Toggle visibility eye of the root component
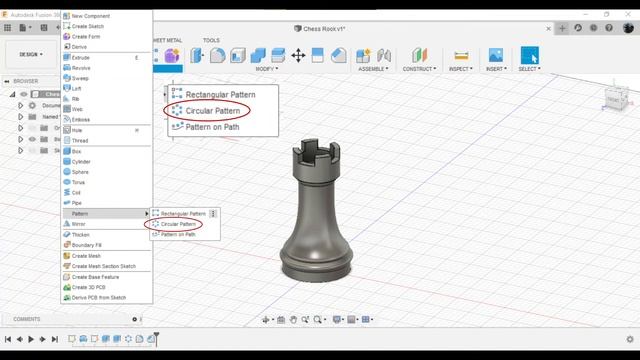This screenshot has width=640, height=360. [24, 94]
